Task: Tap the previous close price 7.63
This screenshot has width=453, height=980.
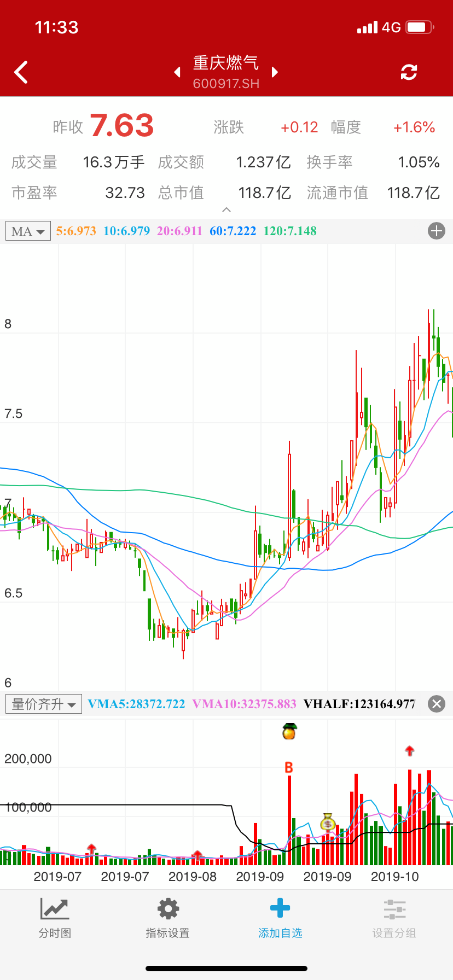Action: (x=122, y=125)
